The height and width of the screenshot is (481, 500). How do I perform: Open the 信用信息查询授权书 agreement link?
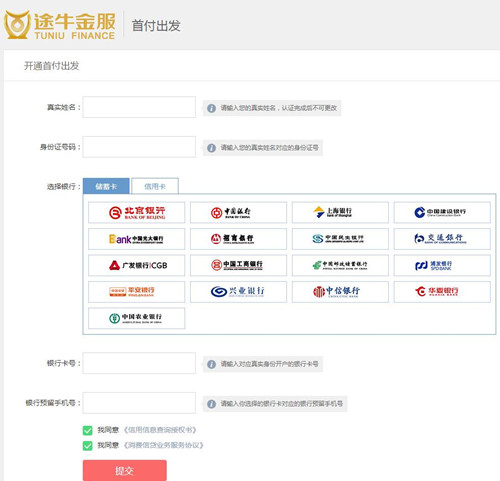160,430
